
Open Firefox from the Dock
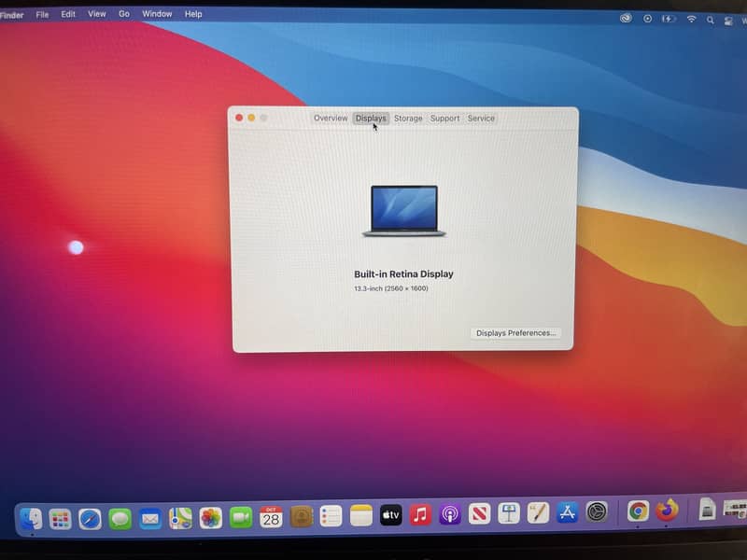pyautogui.click(x=667, y=510)
